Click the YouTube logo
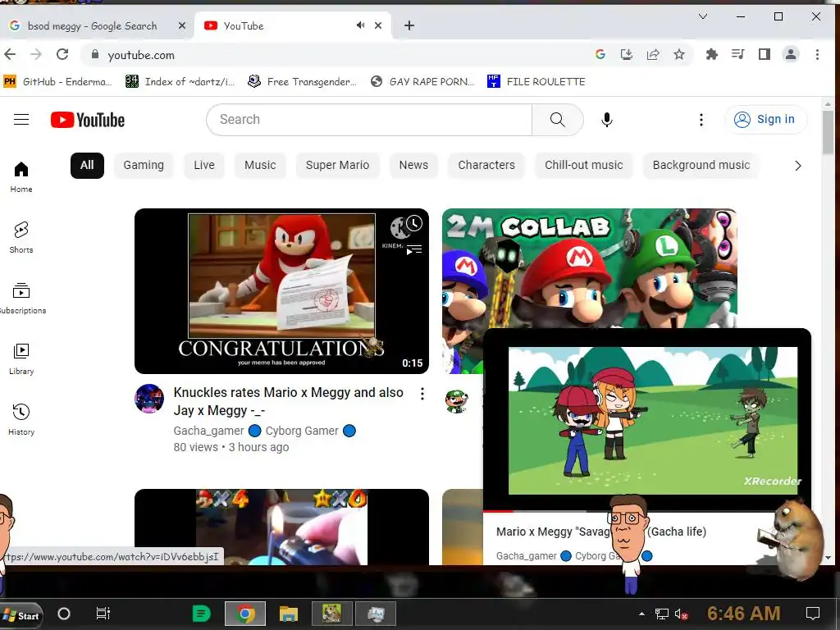 (x=87, y=120)
